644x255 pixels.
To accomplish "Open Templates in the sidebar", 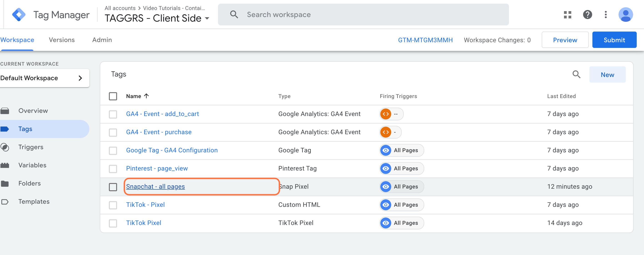I will click(x=34, y=202).
